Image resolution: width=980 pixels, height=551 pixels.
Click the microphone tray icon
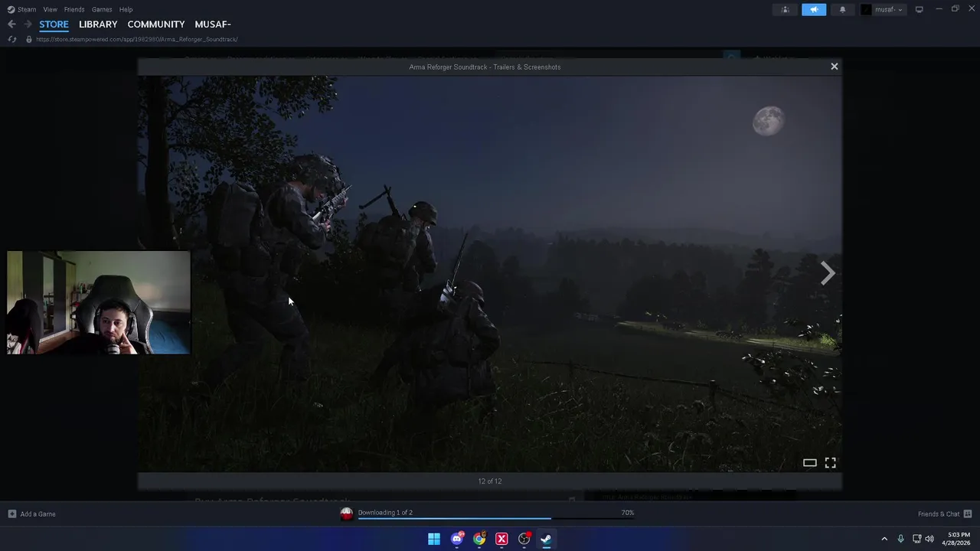pos(900,539)
